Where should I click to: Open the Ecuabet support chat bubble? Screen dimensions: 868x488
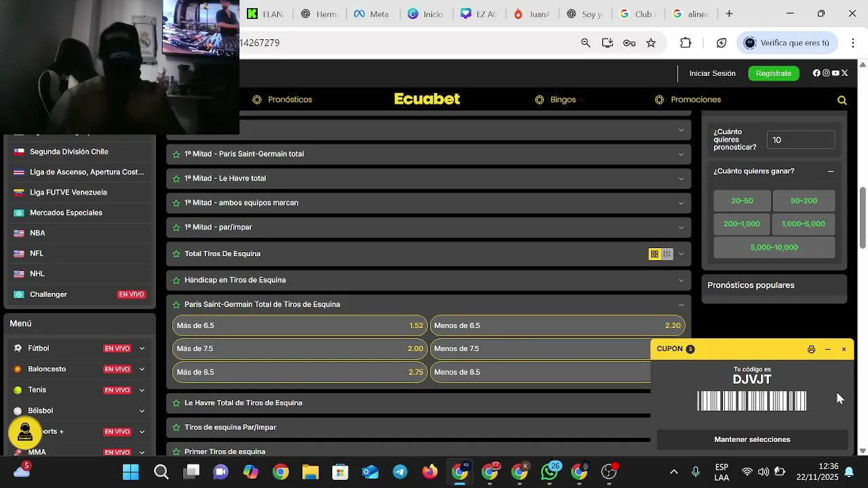pos(25,432)
